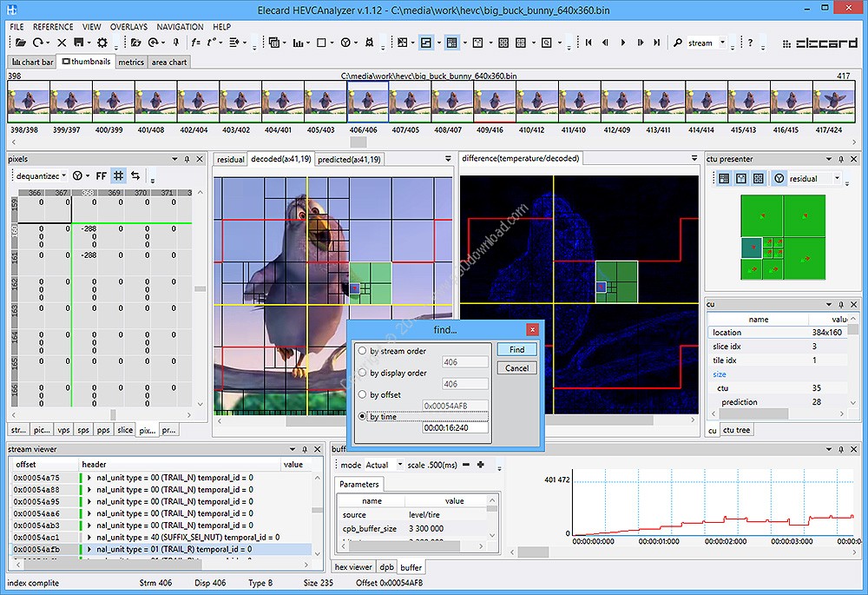The height and width of the screenshot is (595, 868).
Task: Open the OVERLAYS menu
Action: pos(128,27)
